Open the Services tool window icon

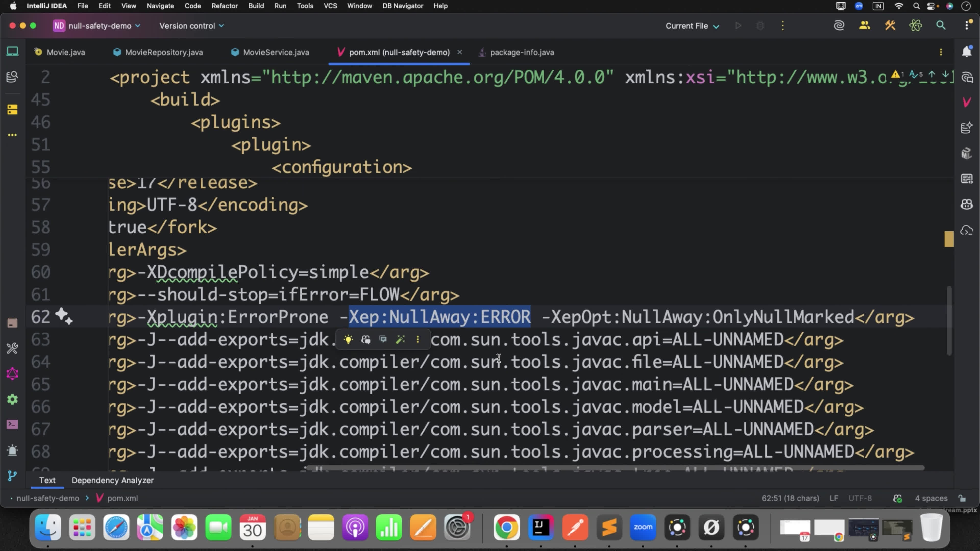pos(12,400)
